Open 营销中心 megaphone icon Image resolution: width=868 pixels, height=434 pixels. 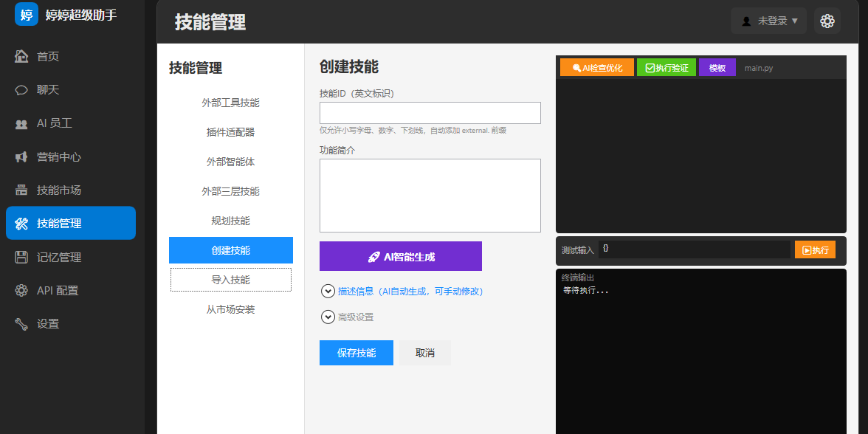(x=21, y=157)
